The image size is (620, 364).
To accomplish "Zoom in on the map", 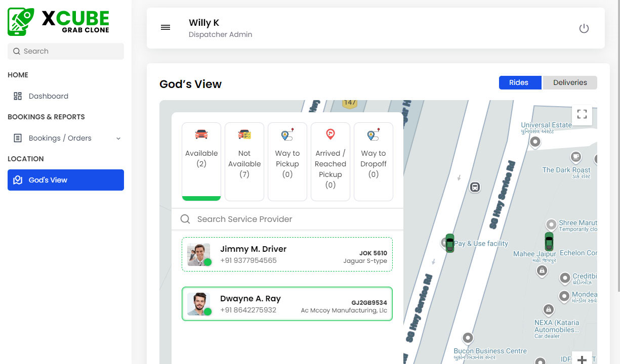I will tap(582, 358).
